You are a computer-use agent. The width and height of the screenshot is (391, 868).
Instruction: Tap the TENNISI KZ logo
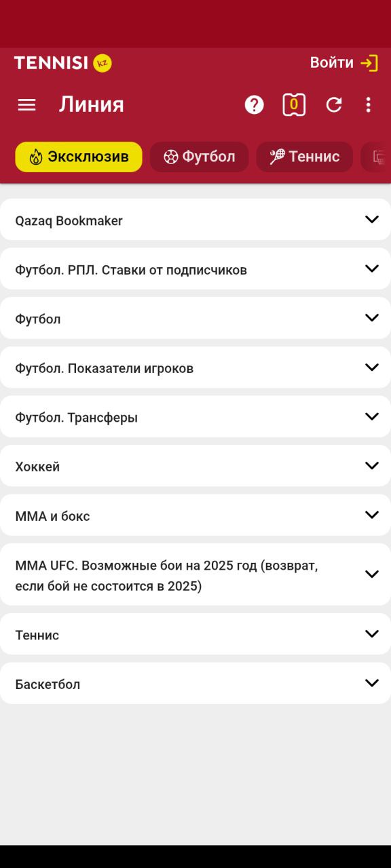click(62, 63)
